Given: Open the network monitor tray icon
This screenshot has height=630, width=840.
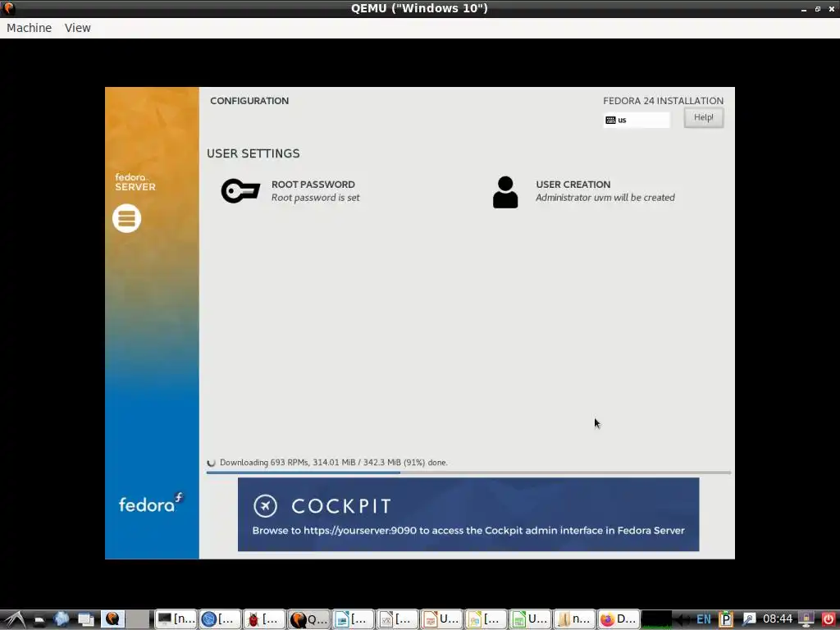Looking at the screenshot, I should coord(806,619).
